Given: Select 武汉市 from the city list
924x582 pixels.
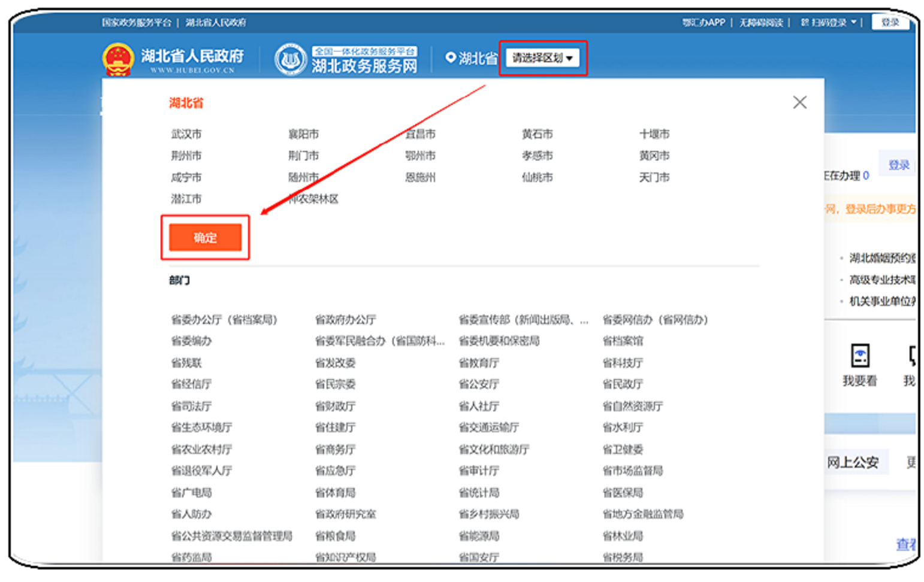Looking at the screenshot, I should pyautogui.click(x=186, y=134).
